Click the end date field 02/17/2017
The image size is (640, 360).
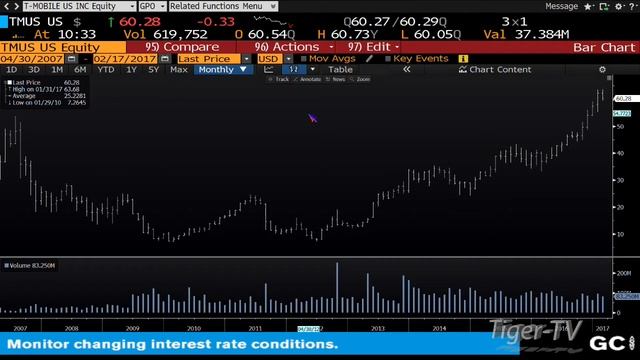tap(125, 59)
